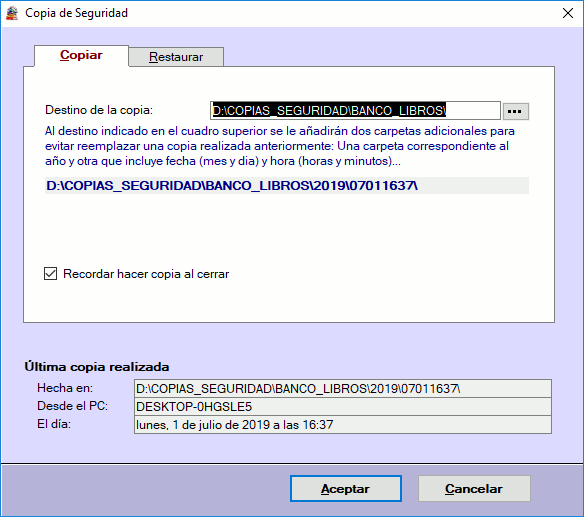Close the Copia de Seguridad dialog

click(568, 13)
